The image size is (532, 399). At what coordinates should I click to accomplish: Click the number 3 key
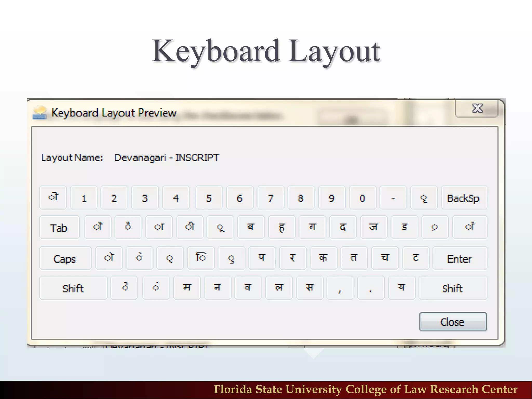145,198
